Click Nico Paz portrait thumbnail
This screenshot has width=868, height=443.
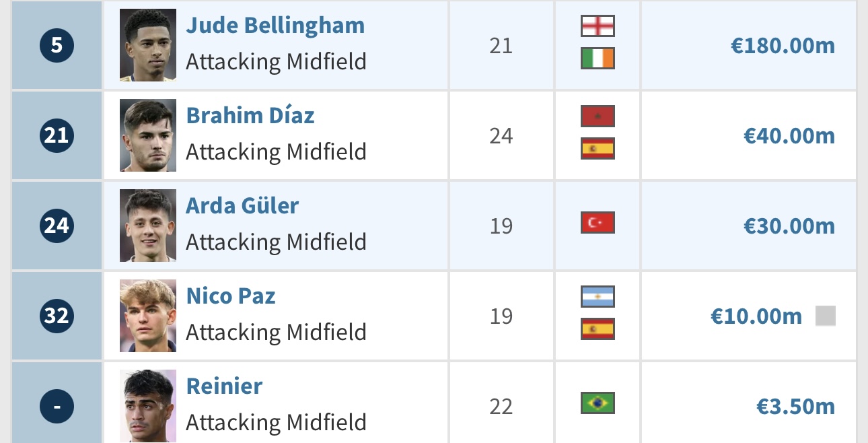pos(148,316)
